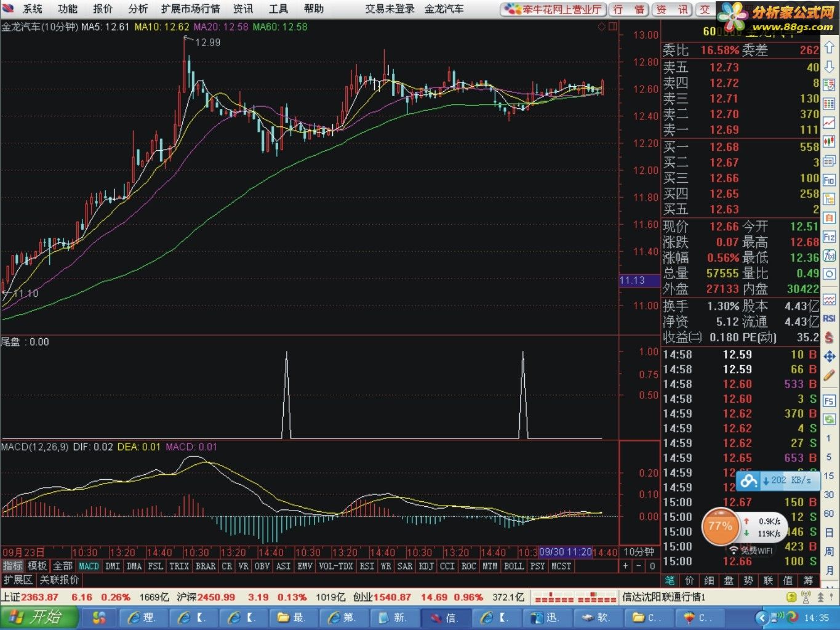Select the pencil drawing tool icon
This screenshot has height=630, width=840.
[829, 376]
